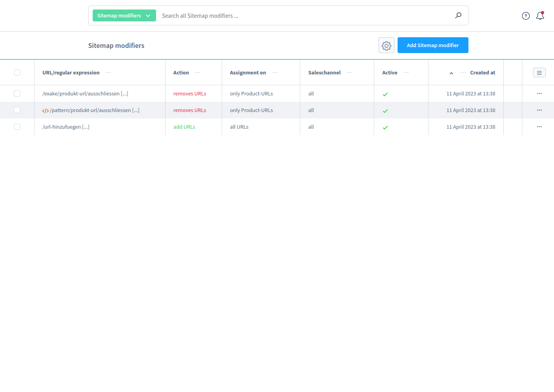Select checkbox for /url-hinzufuegen row
Viewport: 554px width, 392px height.
pos(17,127)
